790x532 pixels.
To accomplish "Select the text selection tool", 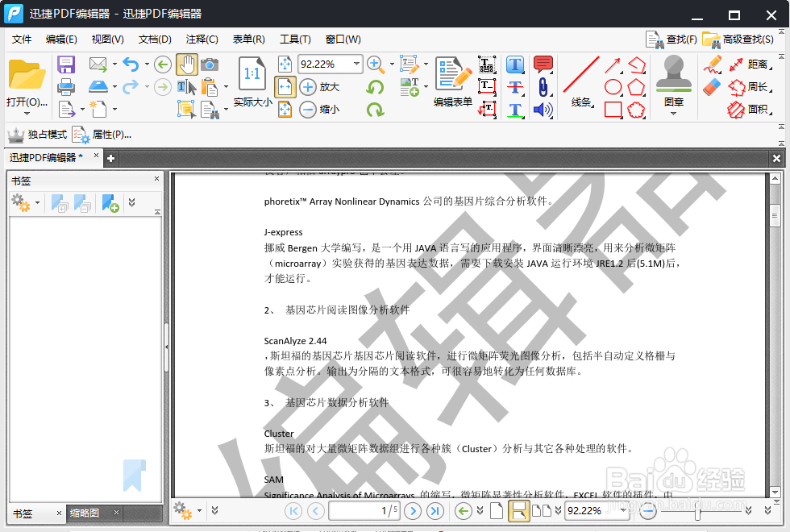I will pos(186,87).
